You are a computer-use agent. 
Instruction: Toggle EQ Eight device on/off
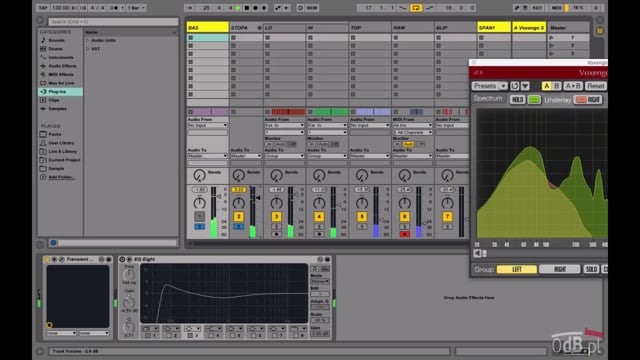pos(122,259)
